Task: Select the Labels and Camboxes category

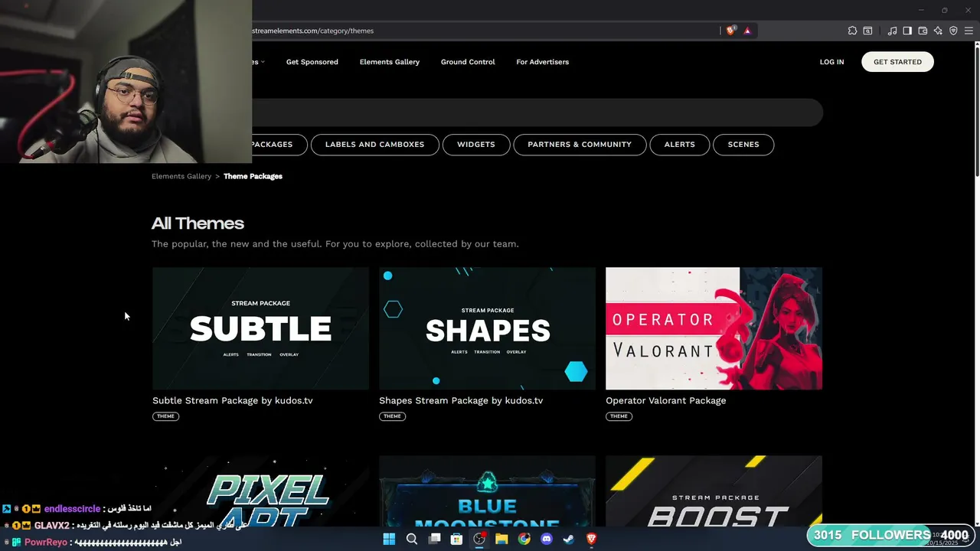Action: point(374,145)
